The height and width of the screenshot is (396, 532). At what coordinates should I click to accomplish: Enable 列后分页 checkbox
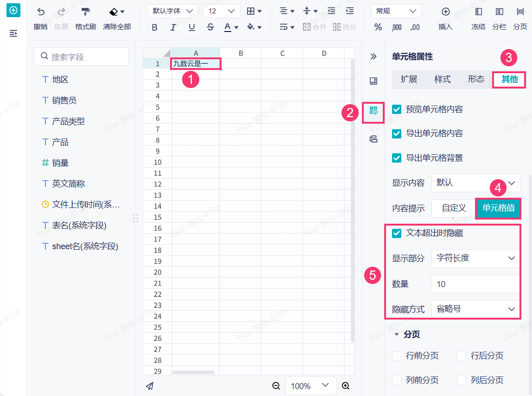462,380
